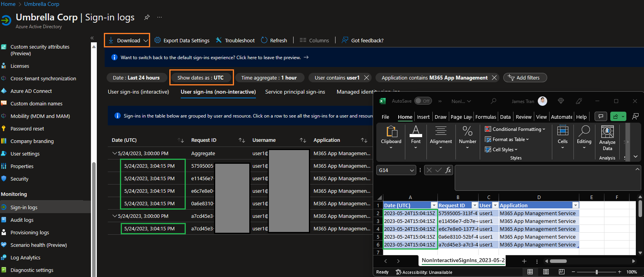
Task: Open User settings in sidebar
Action: coord(25,154)
